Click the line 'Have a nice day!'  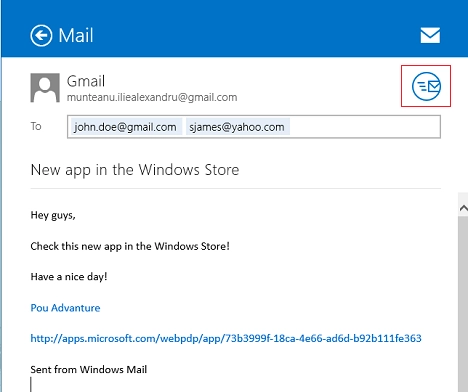(69, 277)
